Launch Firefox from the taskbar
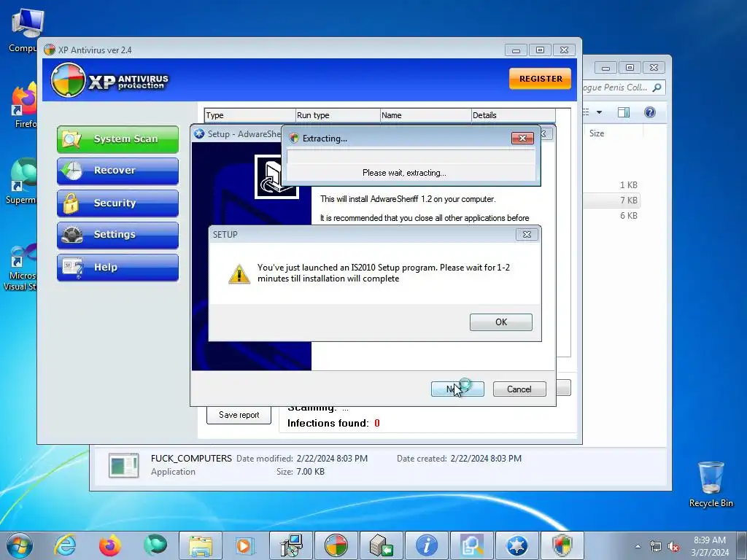747x560 pixels. click(x=109, y=545)
